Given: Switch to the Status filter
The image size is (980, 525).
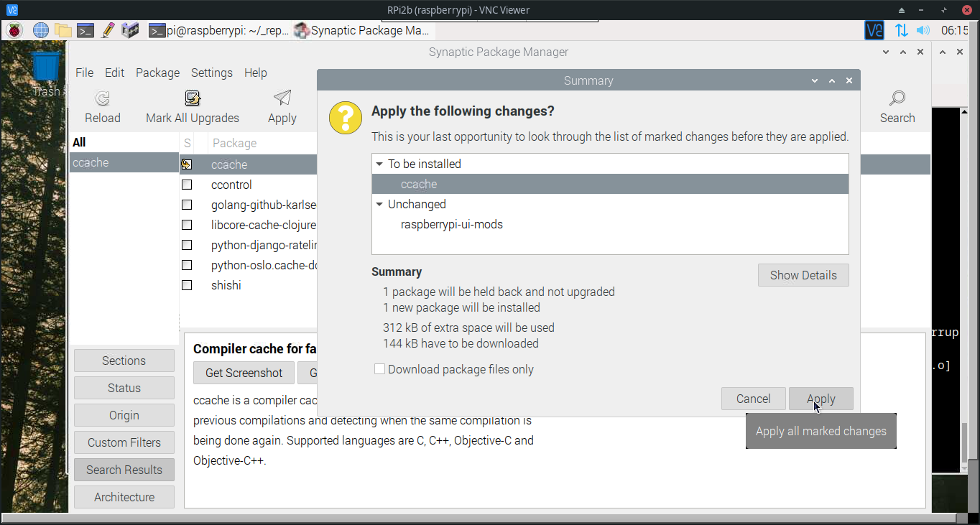Looking at the screenshot, I should click(124, 388).
